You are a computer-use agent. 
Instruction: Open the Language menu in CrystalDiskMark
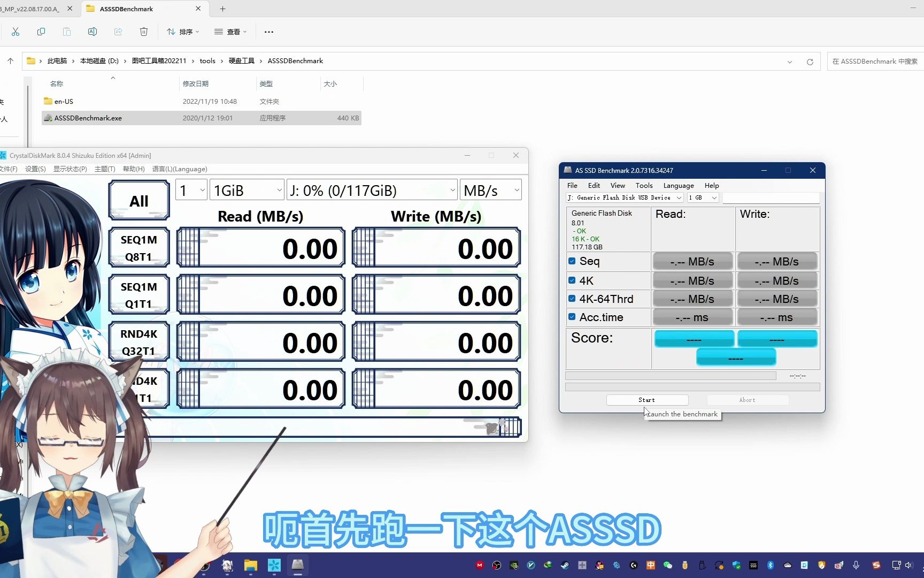click(180, 169)
